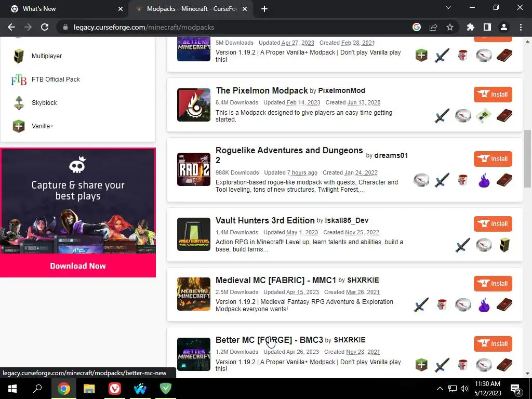Open the Windows Start menu
Screen dimensions: 532x399
click(12, 389)
